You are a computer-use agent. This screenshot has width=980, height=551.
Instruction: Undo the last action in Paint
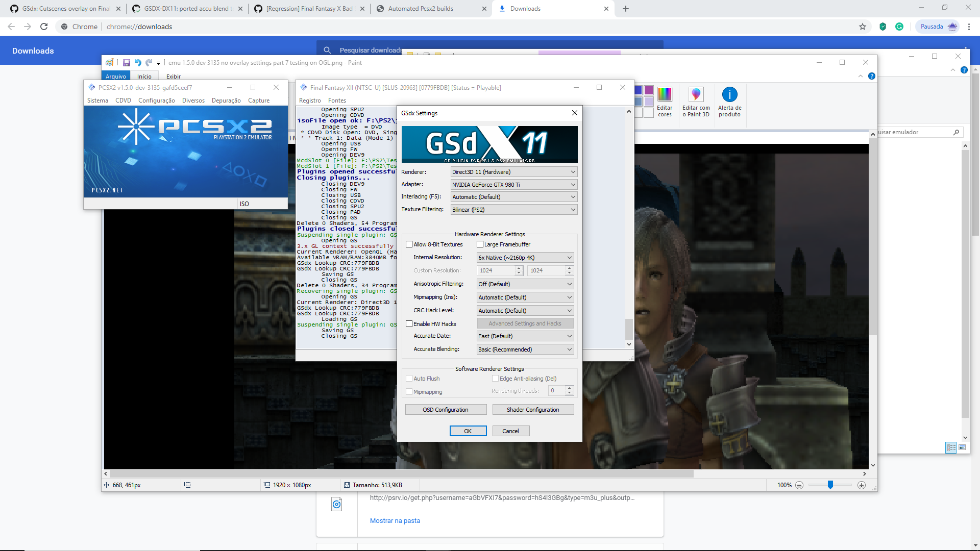[x=138, y=62]
